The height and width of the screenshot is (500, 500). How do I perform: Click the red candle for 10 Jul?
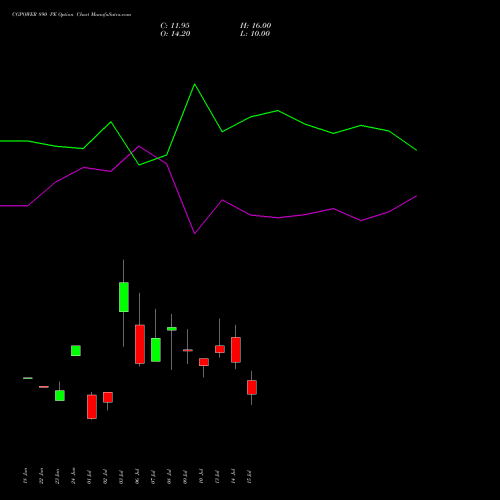tap(204, 362)
